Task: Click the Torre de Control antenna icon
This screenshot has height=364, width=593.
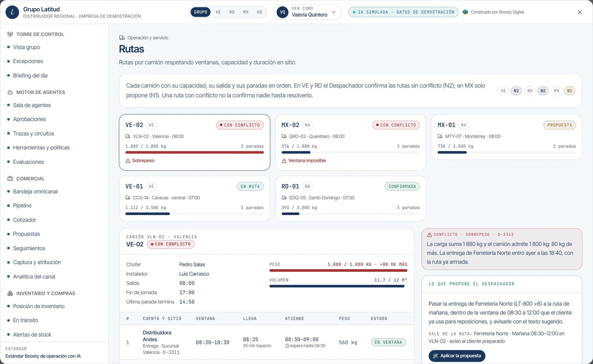Action: 10,34
